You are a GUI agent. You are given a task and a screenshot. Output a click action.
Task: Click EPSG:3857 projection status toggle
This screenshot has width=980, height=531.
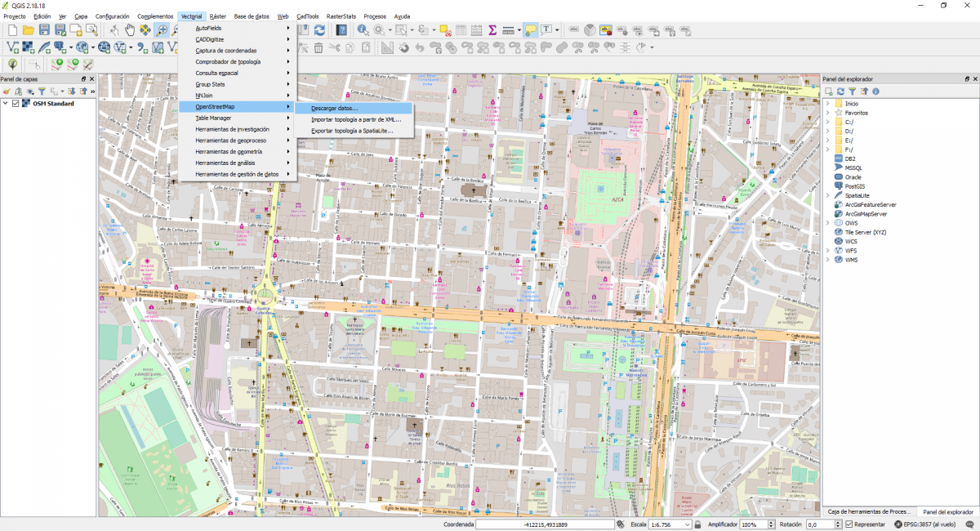tap(898, 524)
